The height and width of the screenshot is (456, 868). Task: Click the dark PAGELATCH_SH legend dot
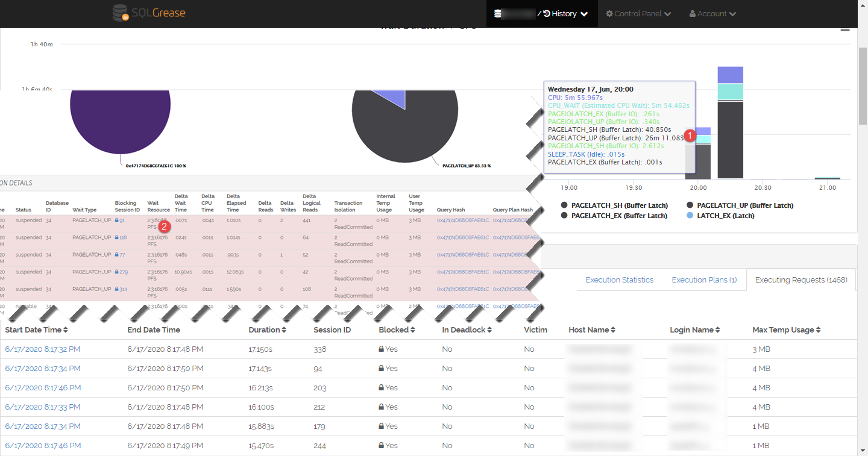[565, 205]
